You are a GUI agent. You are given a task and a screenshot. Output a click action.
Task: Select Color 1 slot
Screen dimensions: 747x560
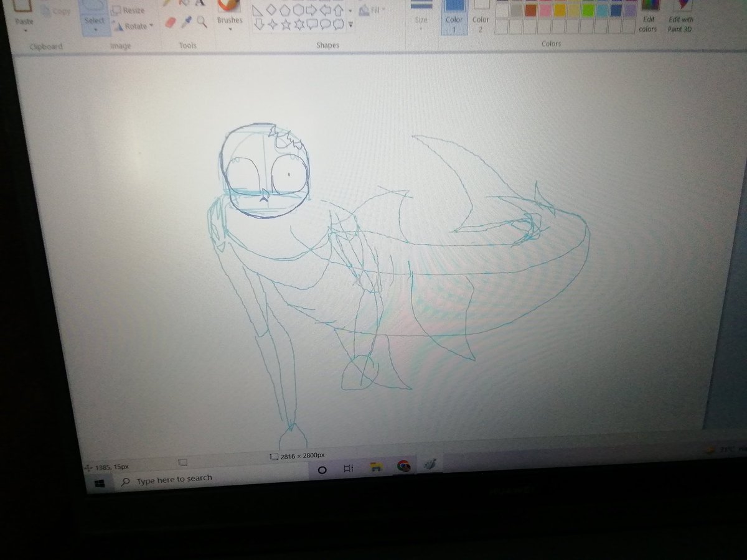click(454, 17)
